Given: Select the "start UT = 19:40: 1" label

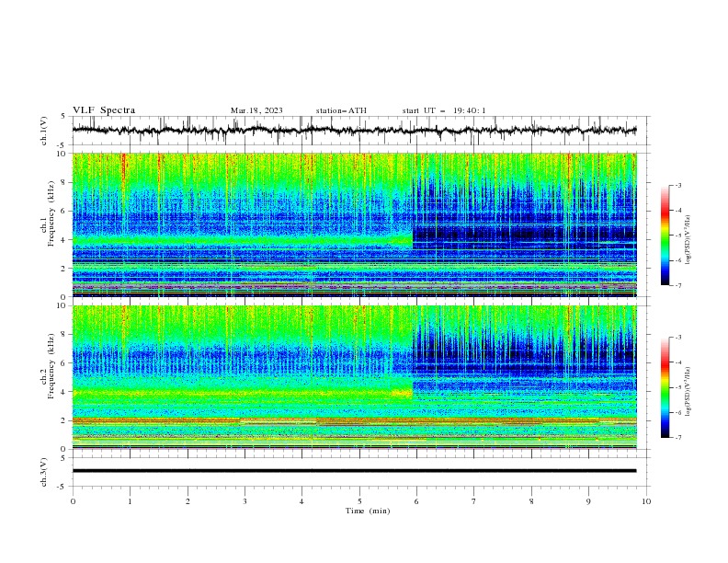Looking at the screenshot, I should pos(444,110).
